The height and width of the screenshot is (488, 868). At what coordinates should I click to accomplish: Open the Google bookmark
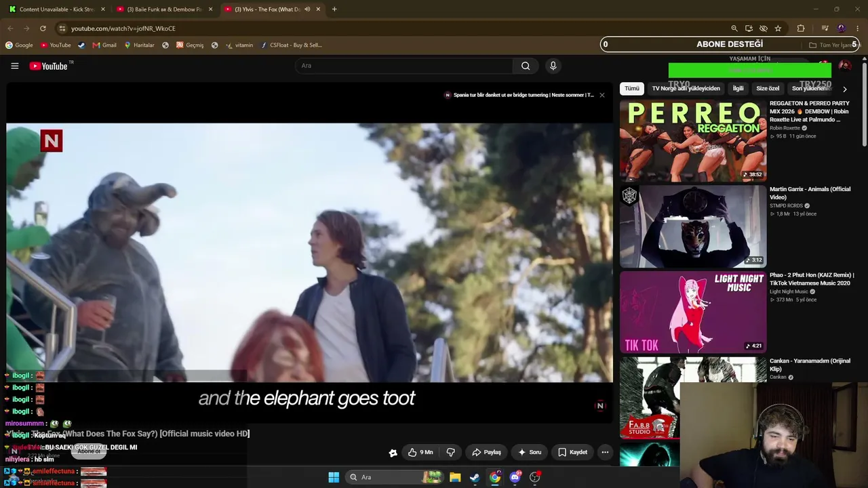[x=19, y=45]
